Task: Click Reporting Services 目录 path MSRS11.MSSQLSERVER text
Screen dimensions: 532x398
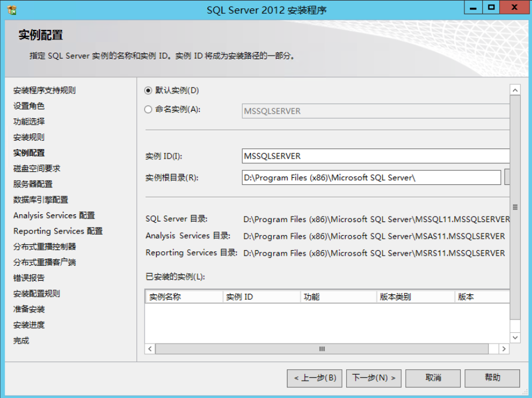Action: pyautogui.click(x=374, y=253)
